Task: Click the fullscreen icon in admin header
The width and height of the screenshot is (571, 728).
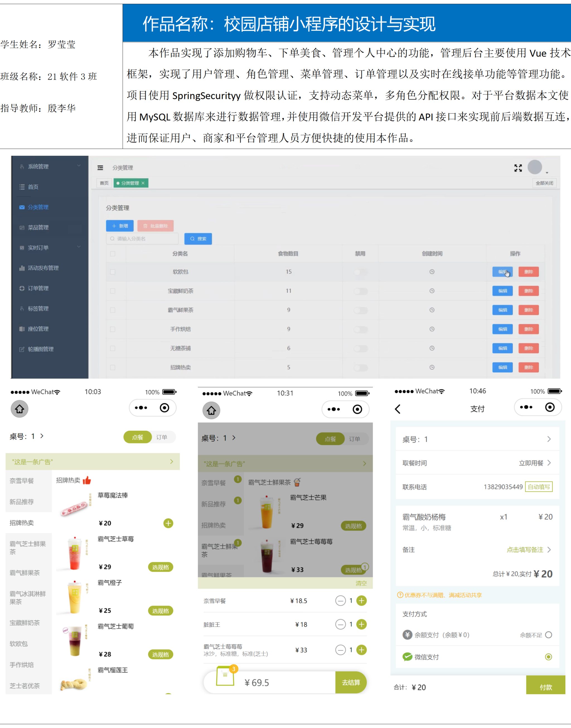Action: pyautogui.click(x=518, y=168)
